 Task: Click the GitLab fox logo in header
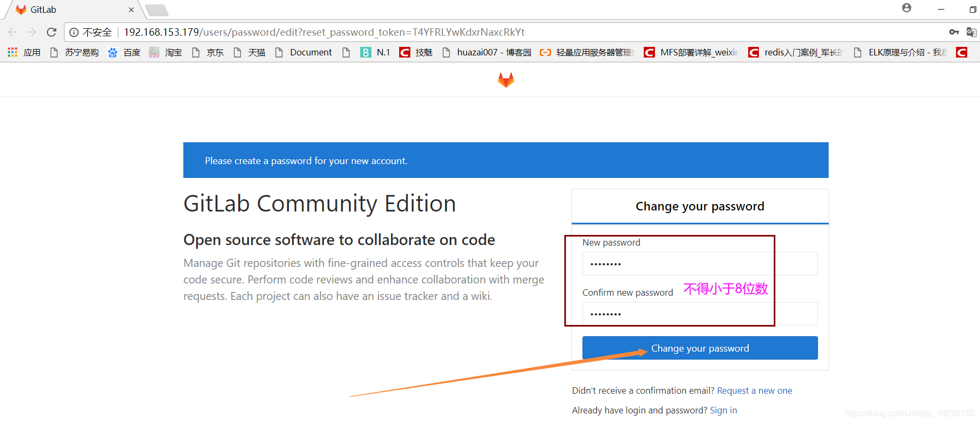coord(506,80)
